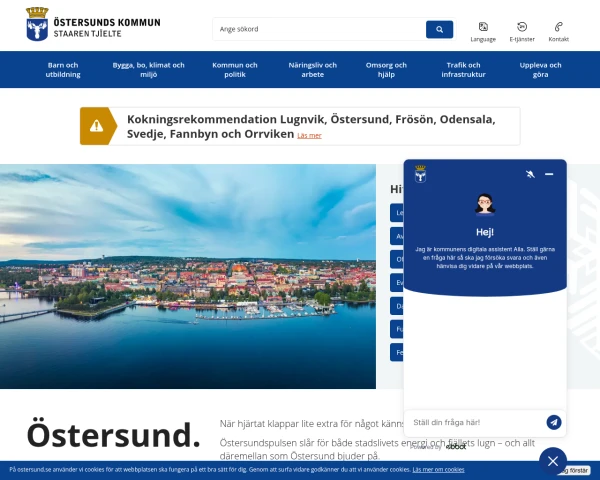This screenshot has width=600, height=480.
Task: Click the chat assistant avatar image
Action: 485,205
